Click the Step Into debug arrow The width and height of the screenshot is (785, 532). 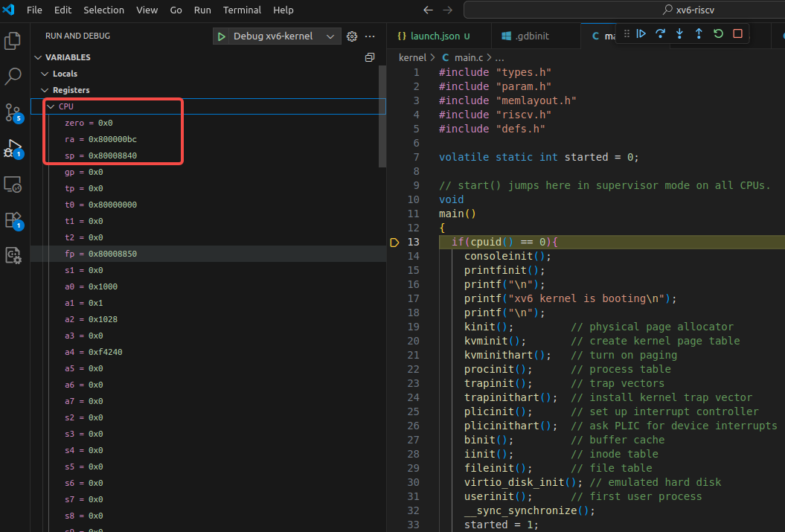pyautogui.click(x=679, y=33)
